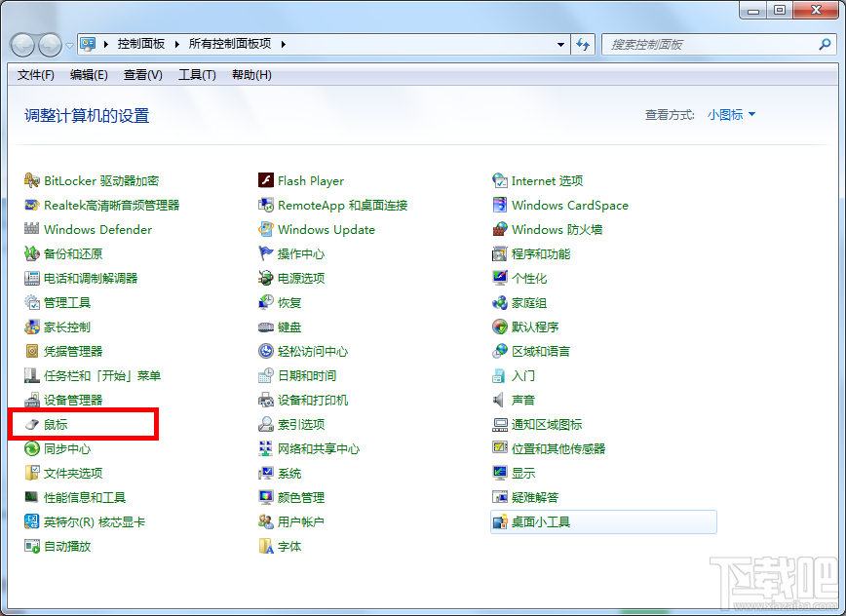The height and width of the screenshot is (616, 846).
Task: Open 位置和其他传感器 link
Action: click(x=558, y=448)
